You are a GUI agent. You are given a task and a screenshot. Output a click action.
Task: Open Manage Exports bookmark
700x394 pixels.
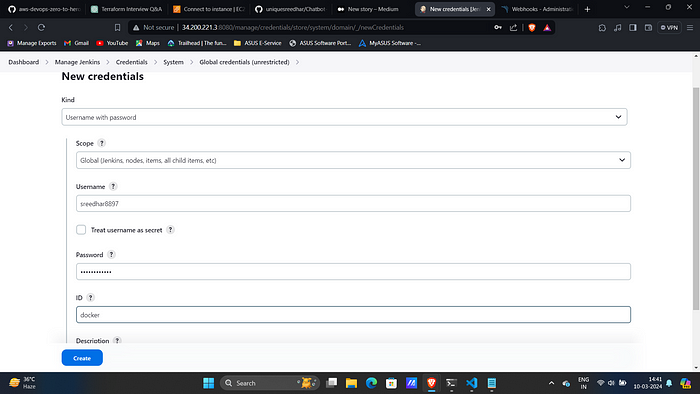32,43
